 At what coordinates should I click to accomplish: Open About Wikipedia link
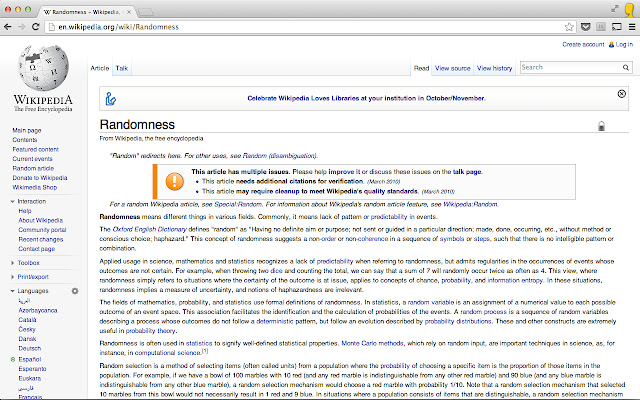pyautogui.click(x=40, y=220)
